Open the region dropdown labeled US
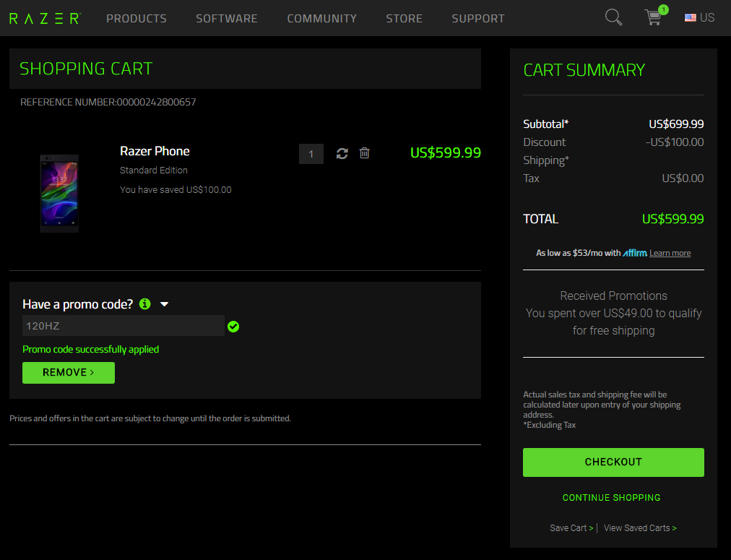The width and height of the screenshot is (731, 560). pos(699,17)
